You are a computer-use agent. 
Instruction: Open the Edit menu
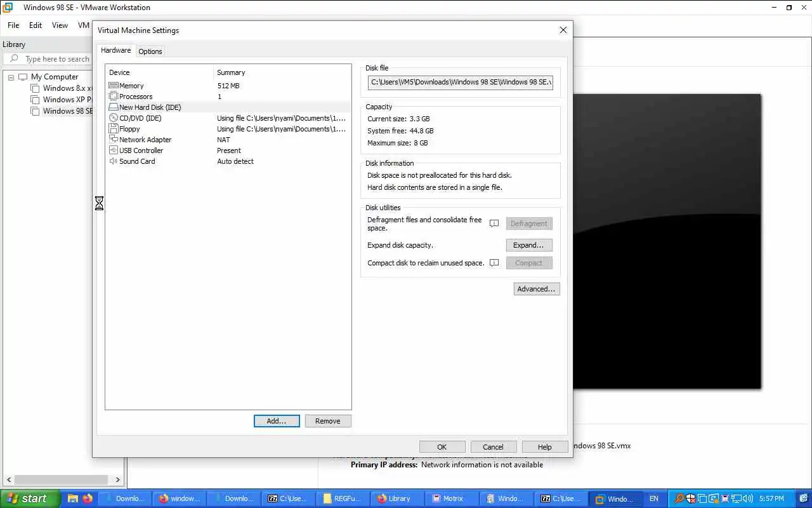(x=36, y=25)
